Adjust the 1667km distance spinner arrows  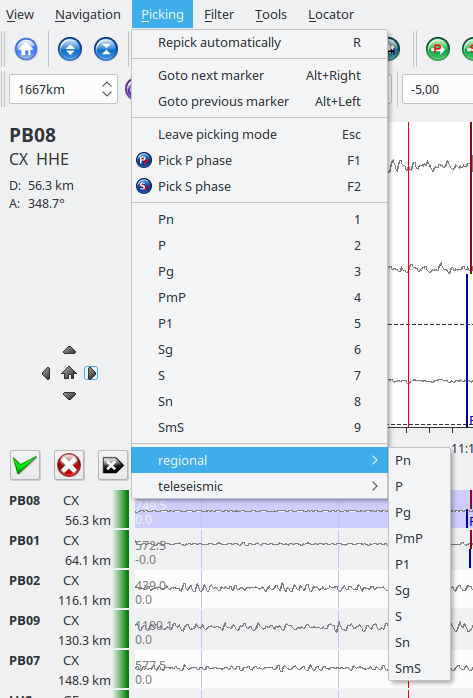coord(107,89)
